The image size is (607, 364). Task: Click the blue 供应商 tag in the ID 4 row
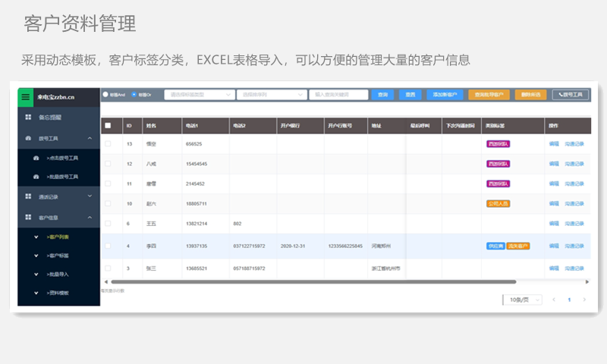(x=495, y=246)
